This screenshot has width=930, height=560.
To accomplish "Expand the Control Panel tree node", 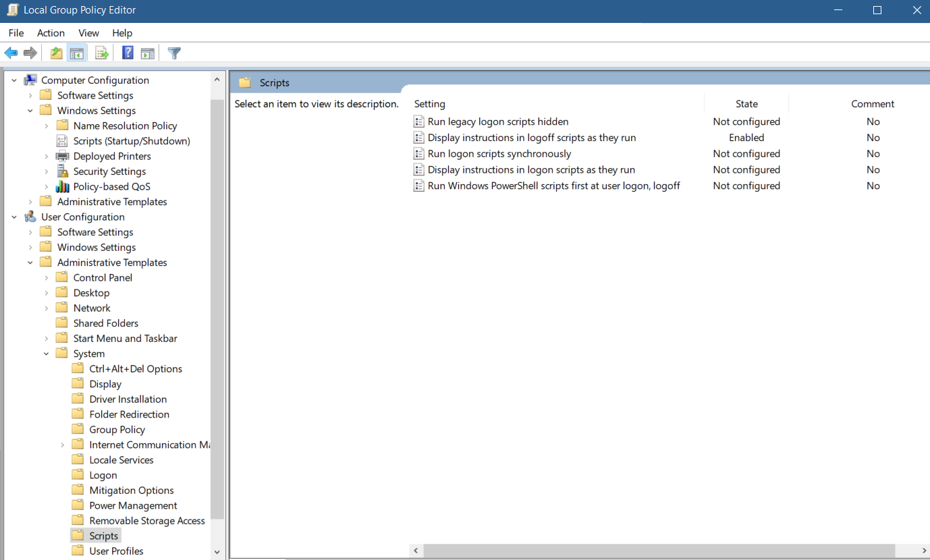I will tap(46, 277).
